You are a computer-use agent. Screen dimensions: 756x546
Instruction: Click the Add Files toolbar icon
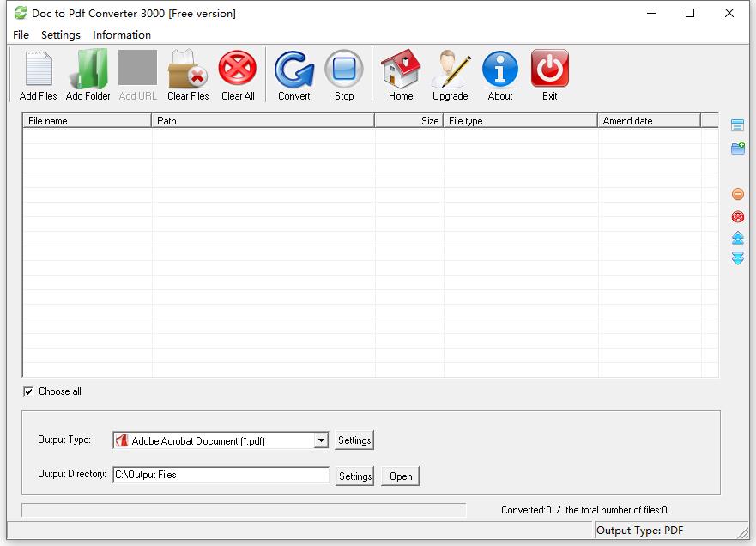(37, 74)
